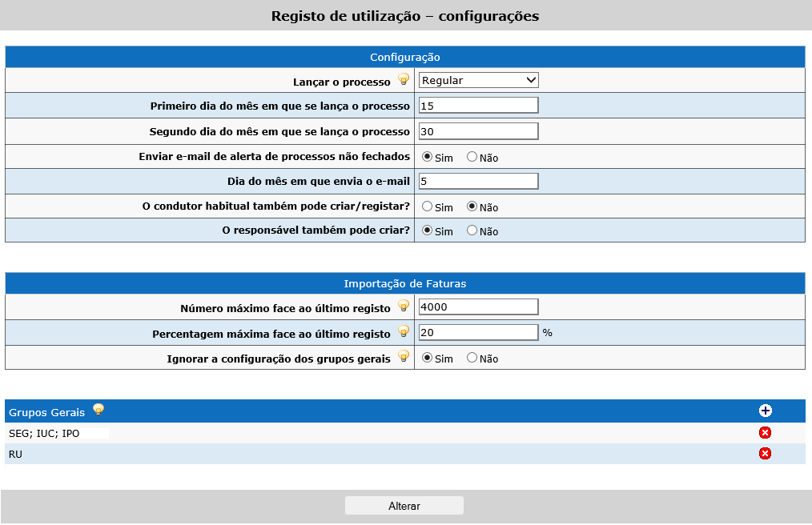
Task: Click the Número máximo field containing 4000
Action: (x=479, y=307)
